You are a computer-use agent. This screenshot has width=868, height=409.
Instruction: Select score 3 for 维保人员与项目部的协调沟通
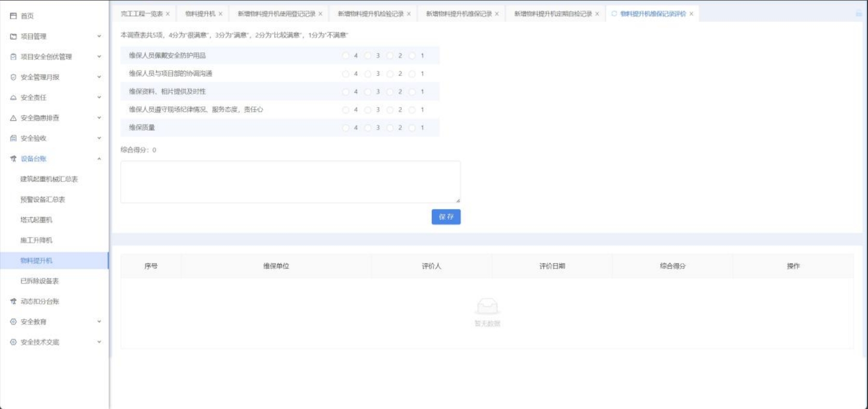click(368, 74)
